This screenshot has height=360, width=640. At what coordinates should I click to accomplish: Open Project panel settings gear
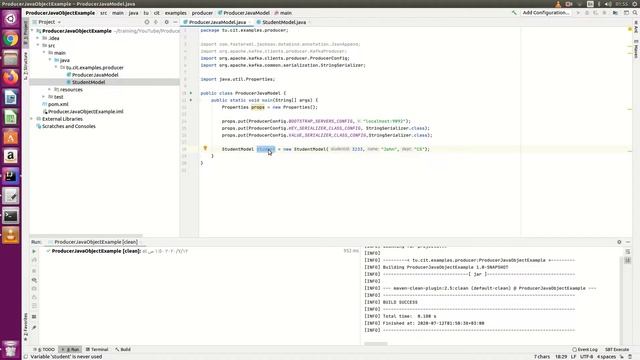pos(166,22)
